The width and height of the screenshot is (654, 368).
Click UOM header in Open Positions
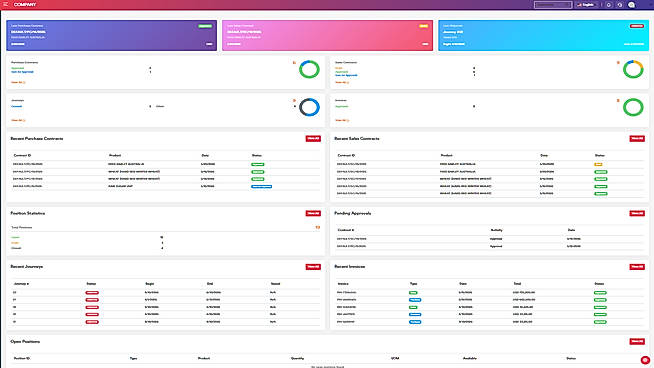pos(395,358)
